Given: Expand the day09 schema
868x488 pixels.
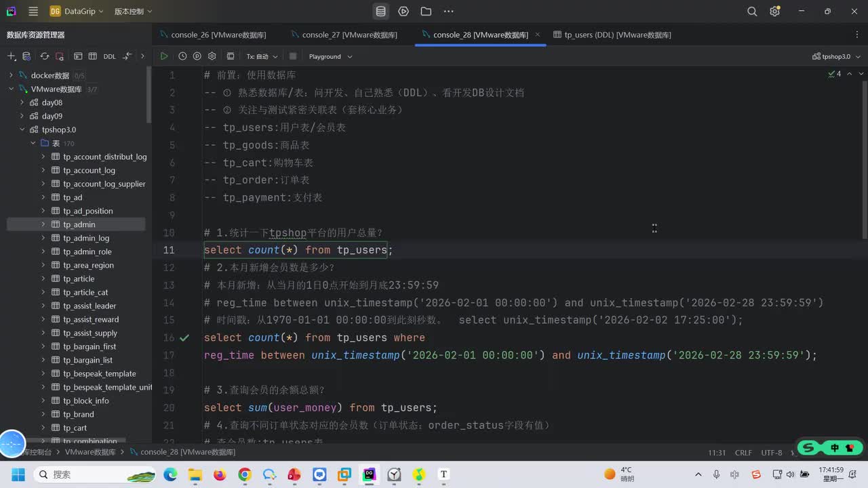Looking at the screenshot, I should click(x=22, y=116).
